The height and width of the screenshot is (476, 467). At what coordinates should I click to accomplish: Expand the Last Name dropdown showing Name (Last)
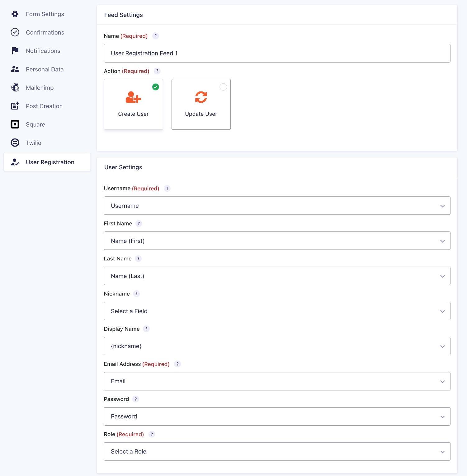(277, 276)
